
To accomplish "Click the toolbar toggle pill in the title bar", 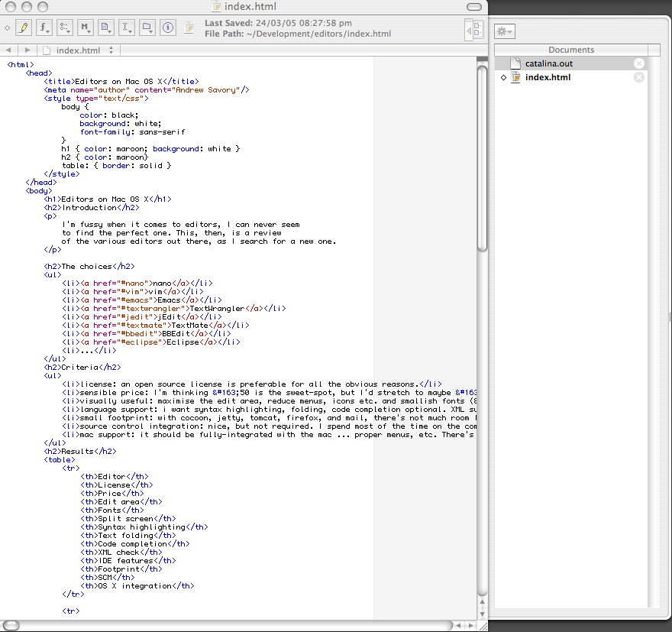I will tap(474, 6).
